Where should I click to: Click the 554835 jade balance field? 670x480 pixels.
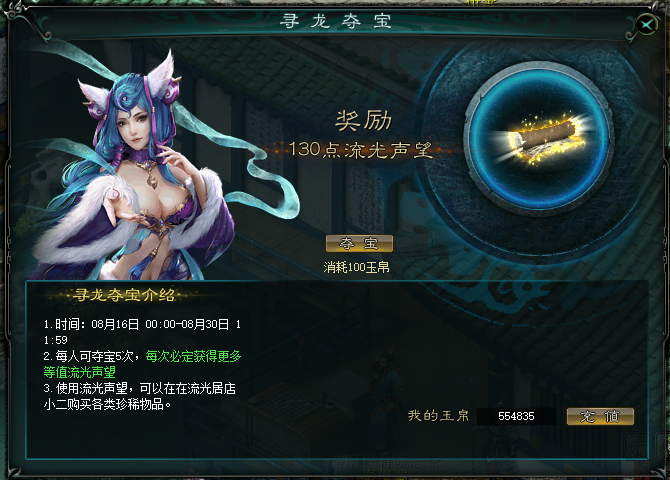click(516, 416)
